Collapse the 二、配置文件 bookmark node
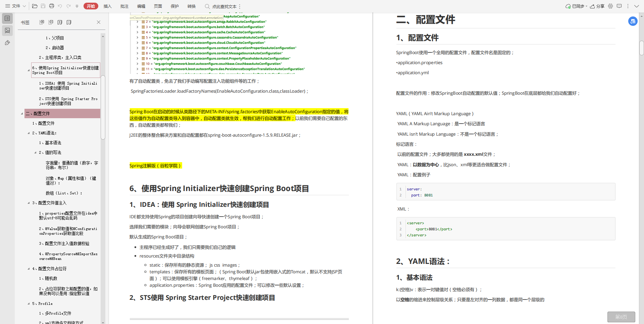The height and width of the screenshot is (324, 644). (x=22, y=113)
